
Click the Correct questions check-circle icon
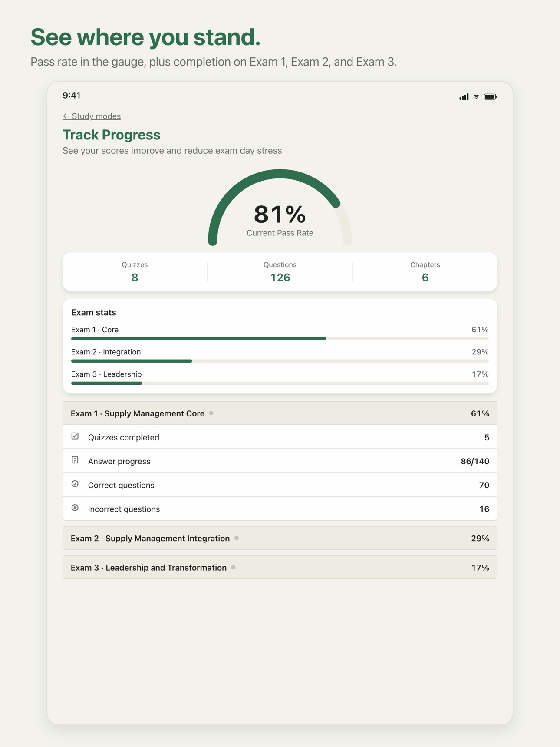pos(75,484)
